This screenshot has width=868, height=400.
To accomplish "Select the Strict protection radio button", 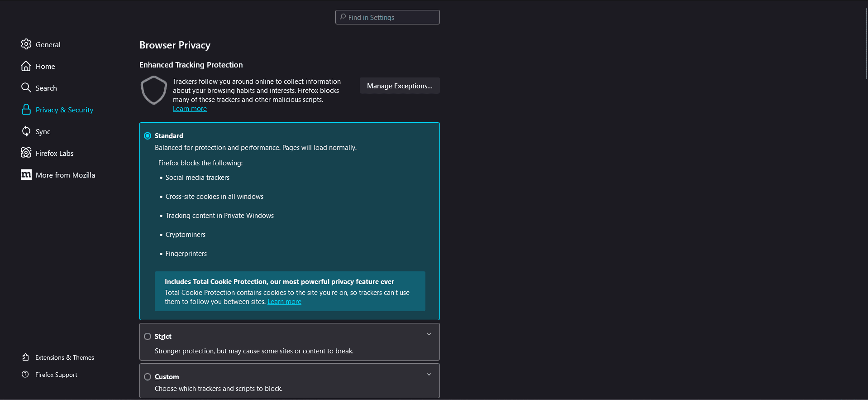I will pyautogui.click(x=148, y=337).
